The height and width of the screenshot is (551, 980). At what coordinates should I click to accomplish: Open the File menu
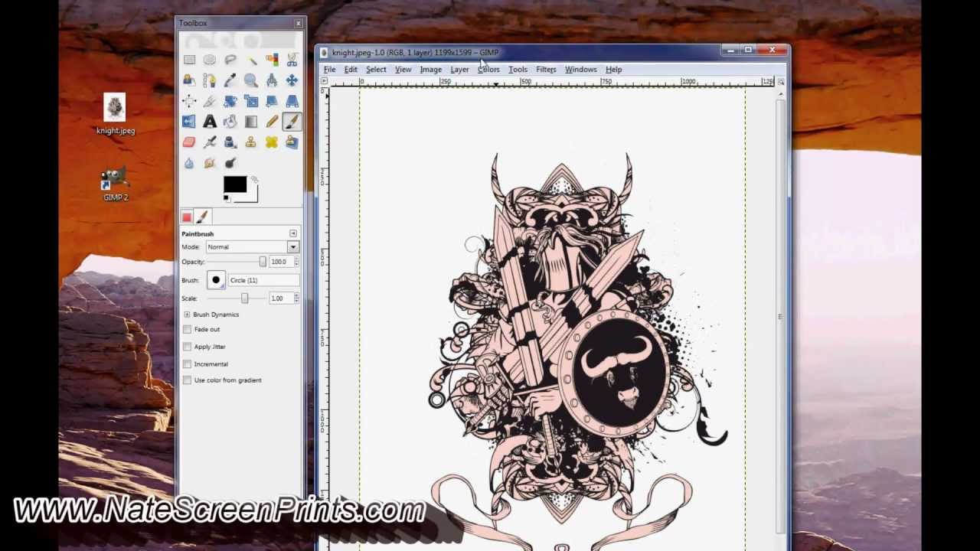[329, 70]
